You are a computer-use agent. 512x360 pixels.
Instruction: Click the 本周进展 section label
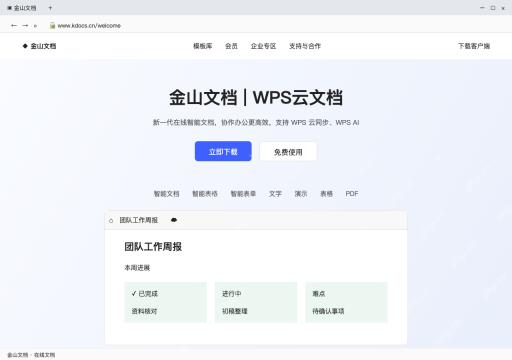click(137, 268)
